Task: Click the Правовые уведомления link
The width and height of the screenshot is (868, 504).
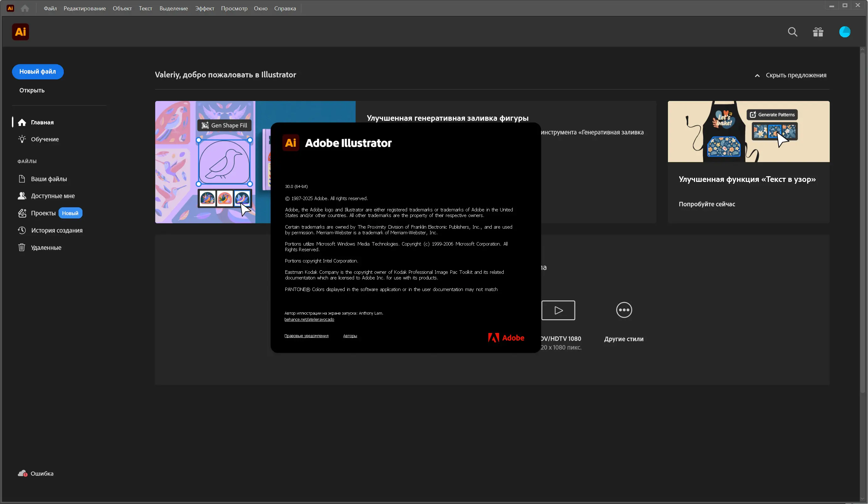Action: 306,336
